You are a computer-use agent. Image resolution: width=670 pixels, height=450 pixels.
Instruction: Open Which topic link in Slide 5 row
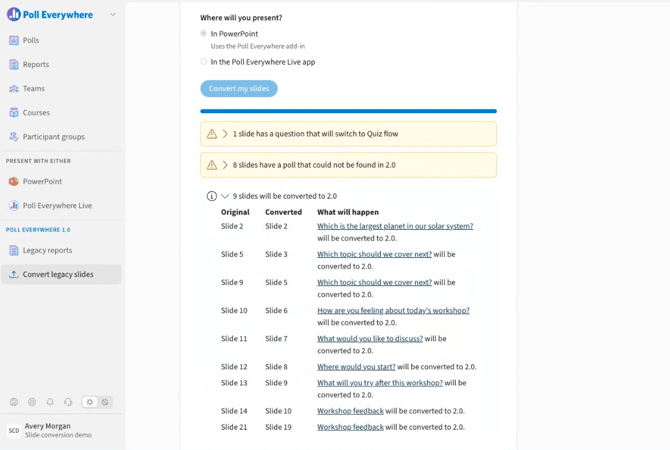click(x=374, y=254)
